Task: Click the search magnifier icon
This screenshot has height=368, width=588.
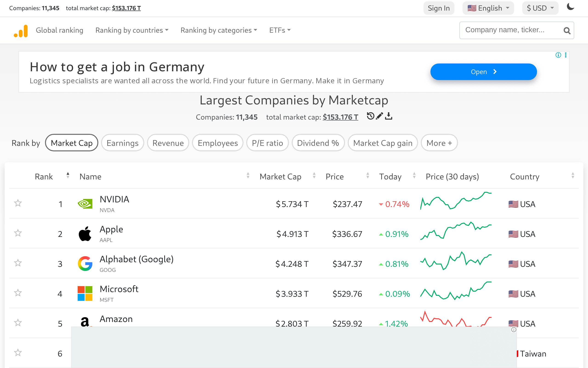Action: (x=567, y=31)
